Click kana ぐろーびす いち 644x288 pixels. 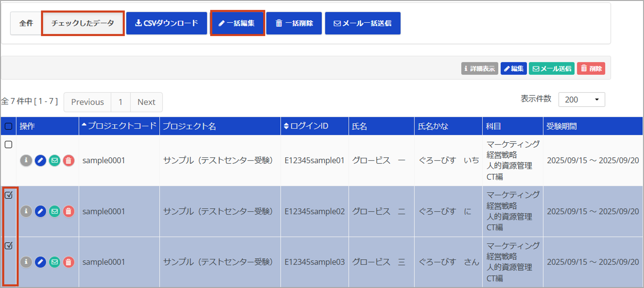tap(449, 161)
